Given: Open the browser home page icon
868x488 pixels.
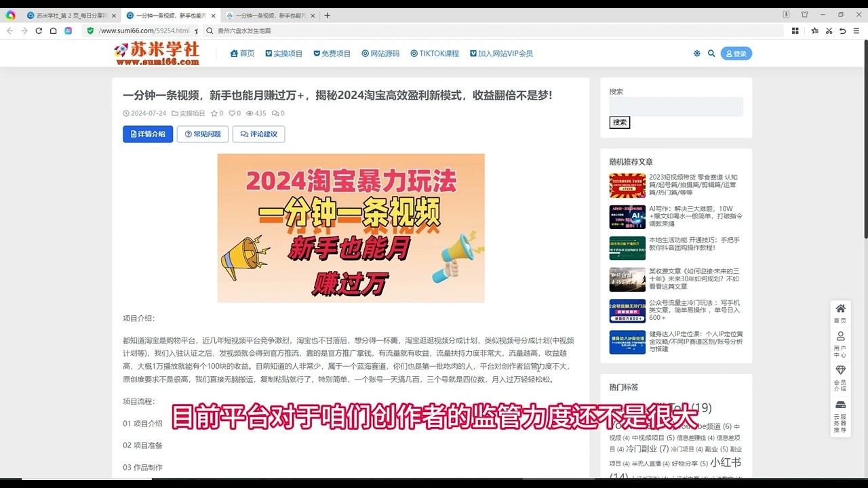Looking at the screenshot, I should (53, 30).
